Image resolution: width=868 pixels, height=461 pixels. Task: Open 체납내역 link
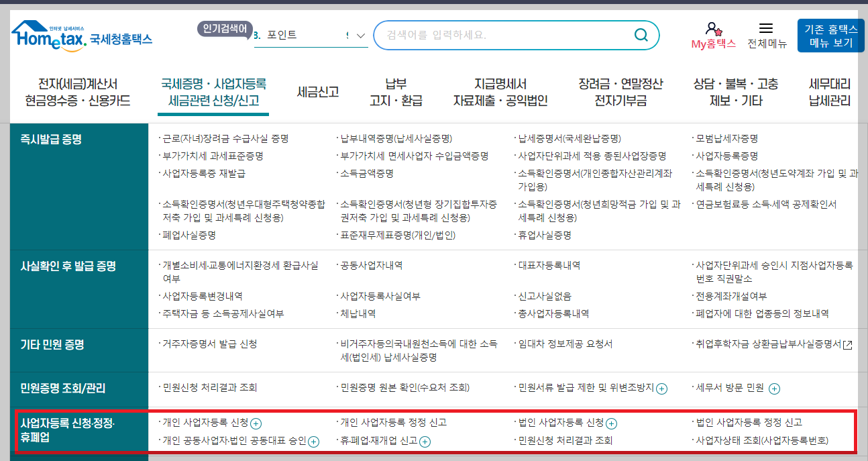coord(358,313)
